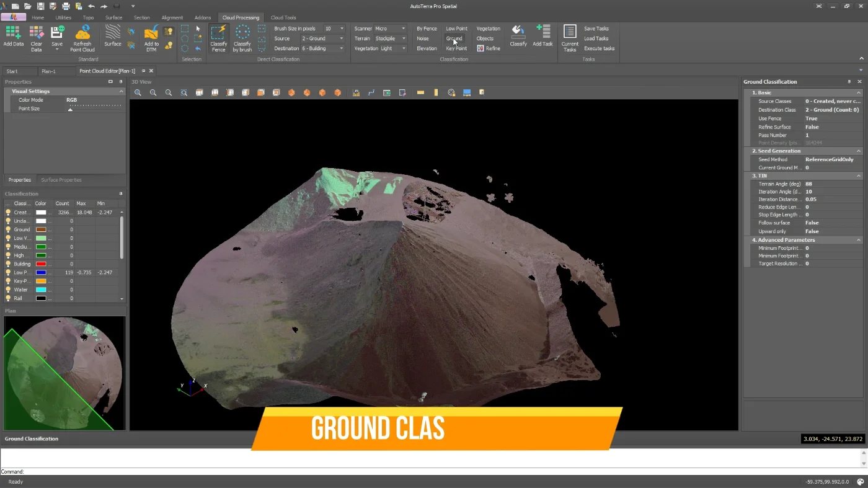Screen dimensions: 868x488
Task: Choose the arrow pointer selection tool
Action: click(198, 29)
